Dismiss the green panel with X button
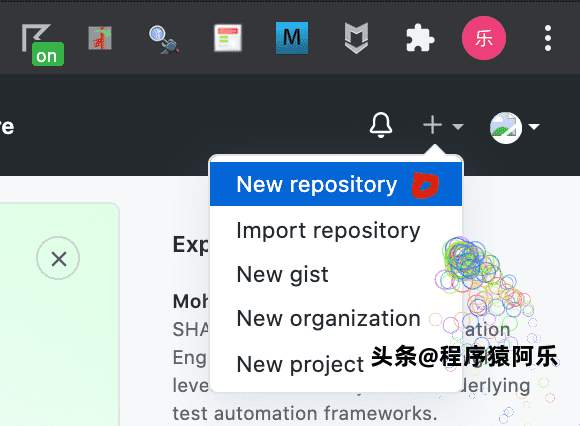Viewport: 580px width, 426px height. coord(58,258)
